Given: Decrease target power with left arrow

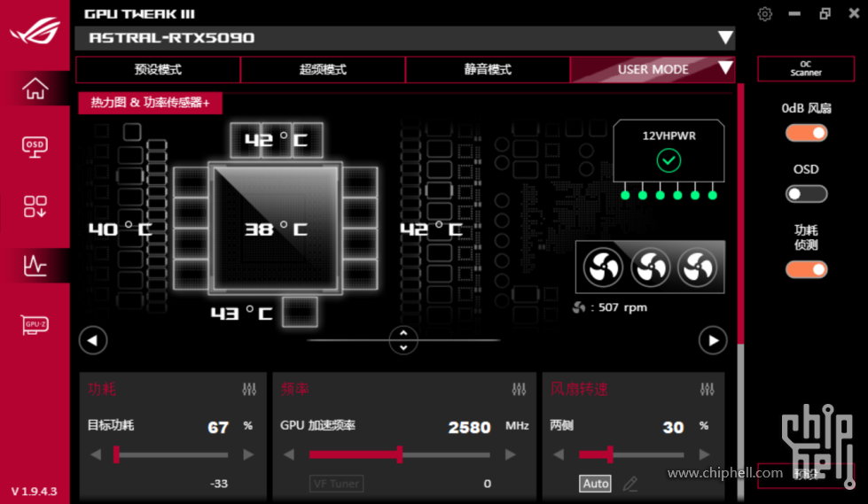Looking at the screenshot, I should (96, 454).
